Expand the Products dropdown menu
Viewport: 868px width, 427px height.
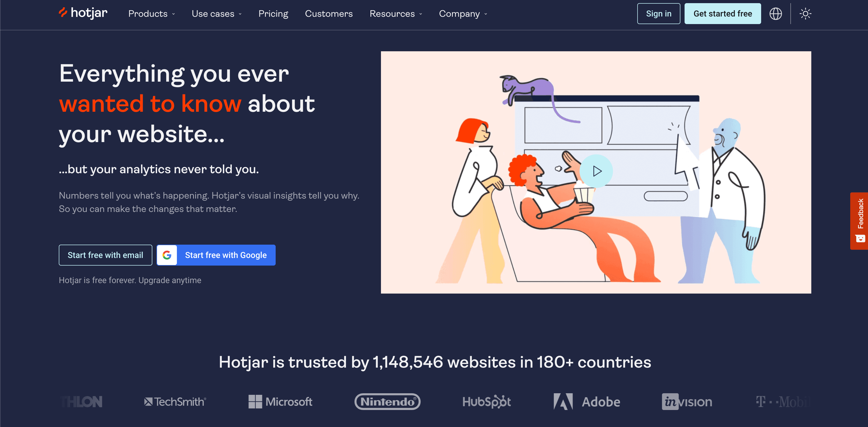coord(152,14)
